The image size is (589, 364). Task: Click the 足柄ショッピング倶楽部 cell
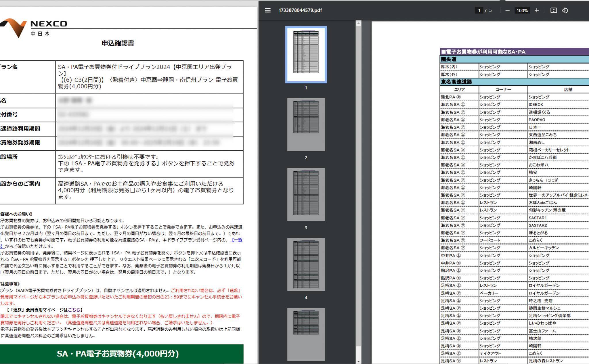[559, 315]
